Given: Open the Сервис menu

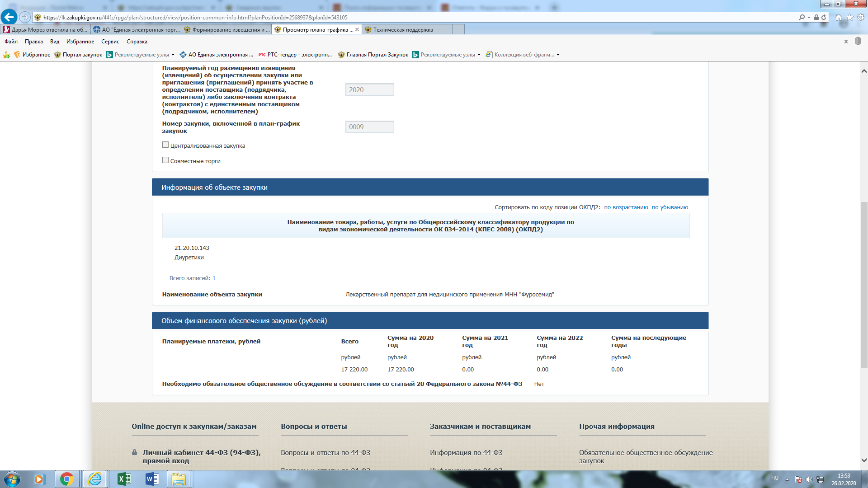Looking at the screenshot, I should click(110, 42).
